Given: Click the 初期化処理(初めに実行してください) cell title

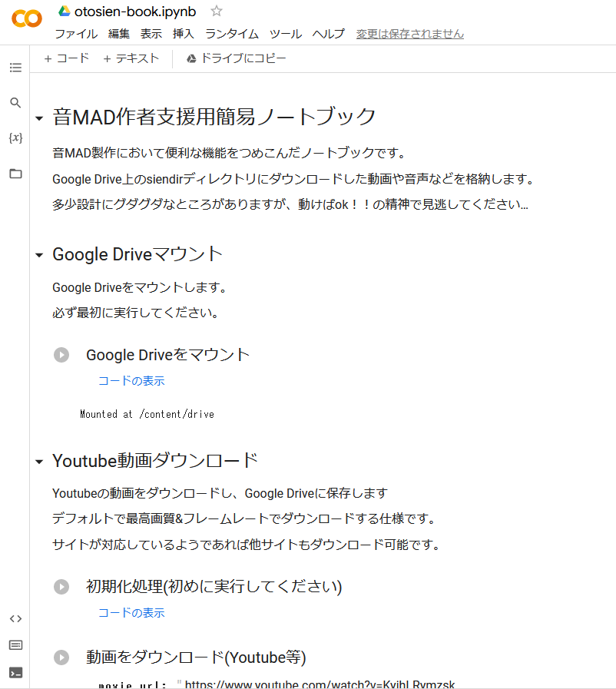Looking at the screenshot, I should pos(214,587).
